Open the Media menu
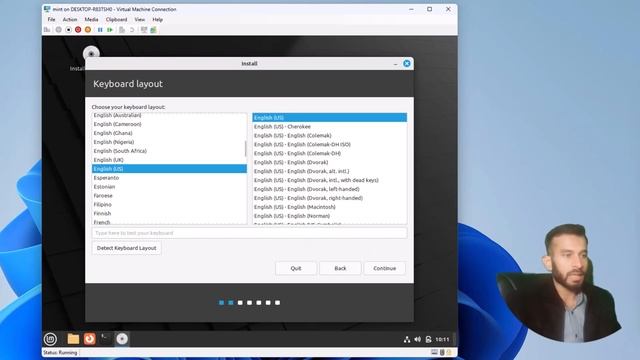This screenshot has height=360, width=640. (91, 19)
